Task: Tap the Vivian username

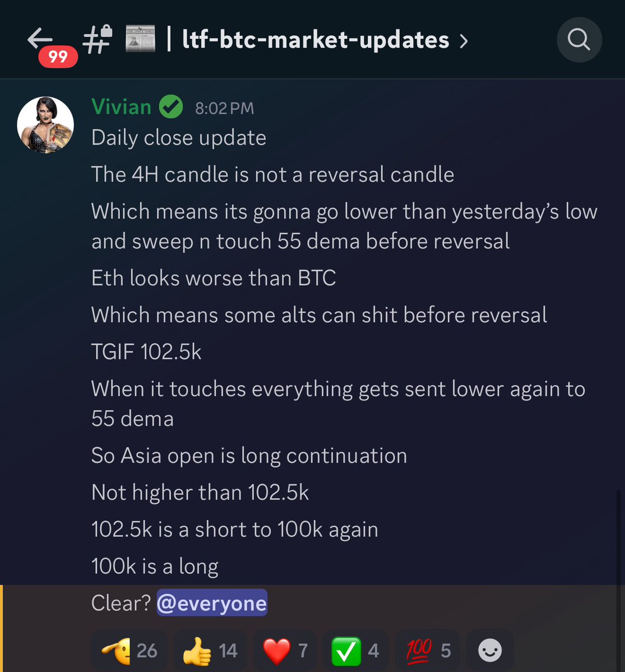Action: click(121, 106)
